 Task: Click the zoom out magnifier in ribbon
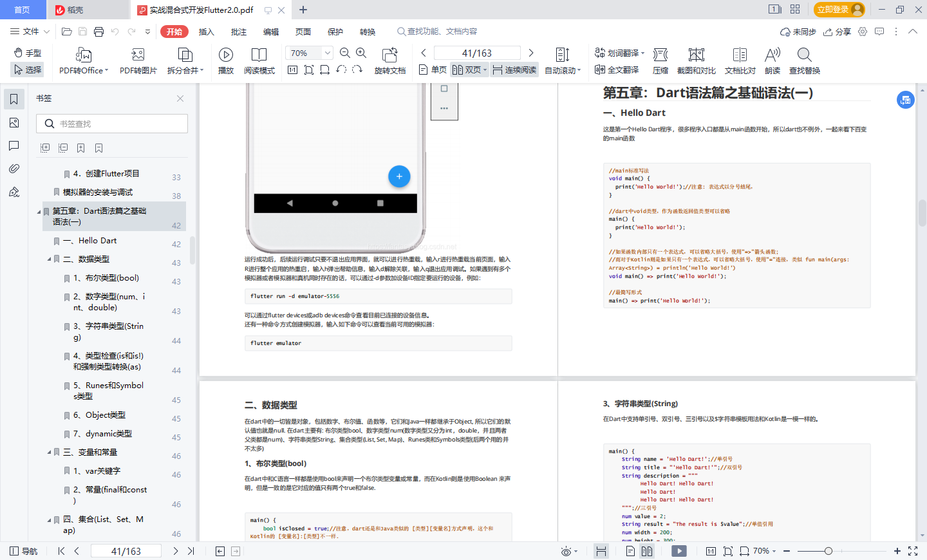345,53
